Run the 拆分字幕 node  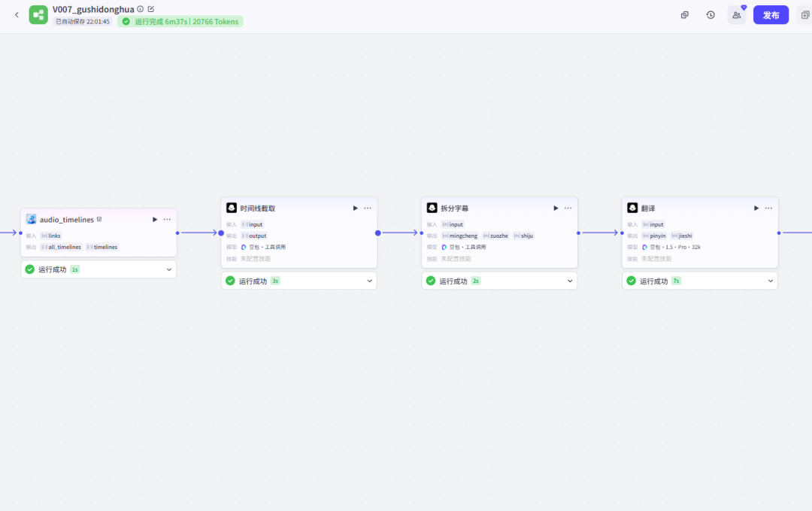tap(556, 208)
